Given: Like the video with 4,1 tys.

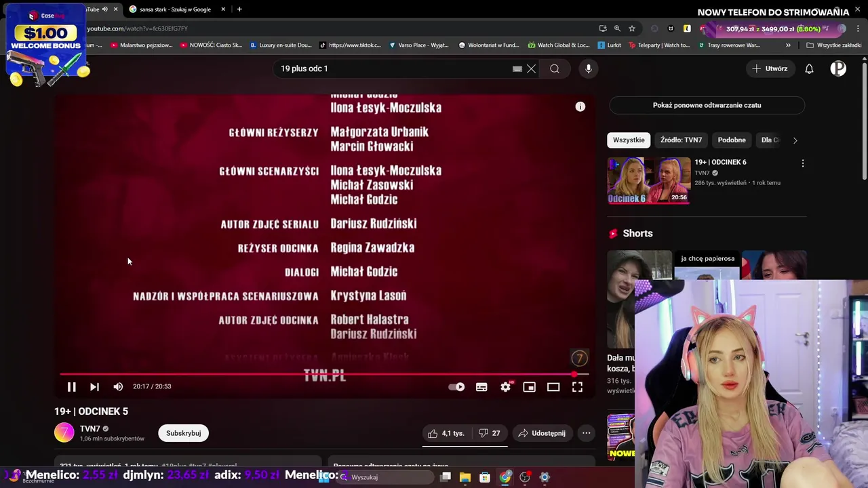Looking at the screenshot, I should coord(446,433).
